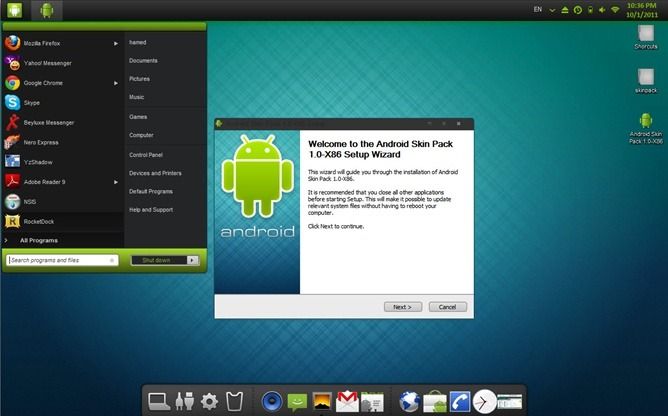Expand Google Chrome jump list arrow
The image size is (668, 416).
coord(115,83)
